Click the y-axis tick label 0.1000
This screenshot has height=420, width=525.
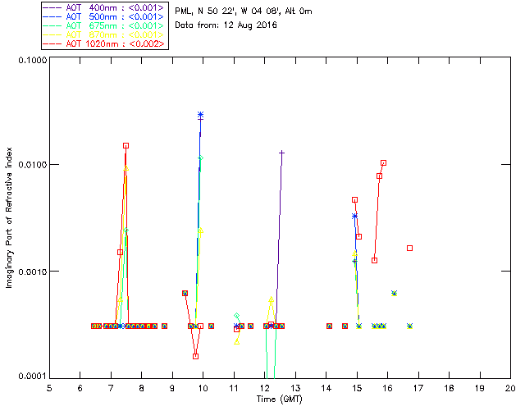coord(32,60)
